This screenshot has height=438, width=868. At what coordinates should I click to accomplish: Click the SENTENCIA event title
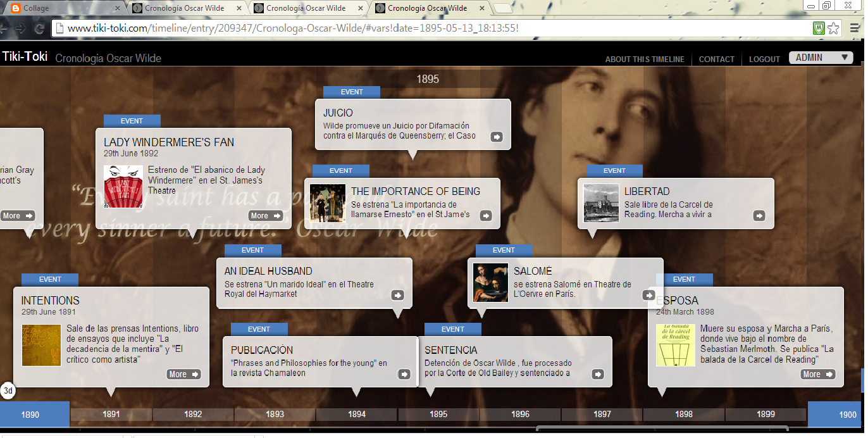tap(451, 350)
